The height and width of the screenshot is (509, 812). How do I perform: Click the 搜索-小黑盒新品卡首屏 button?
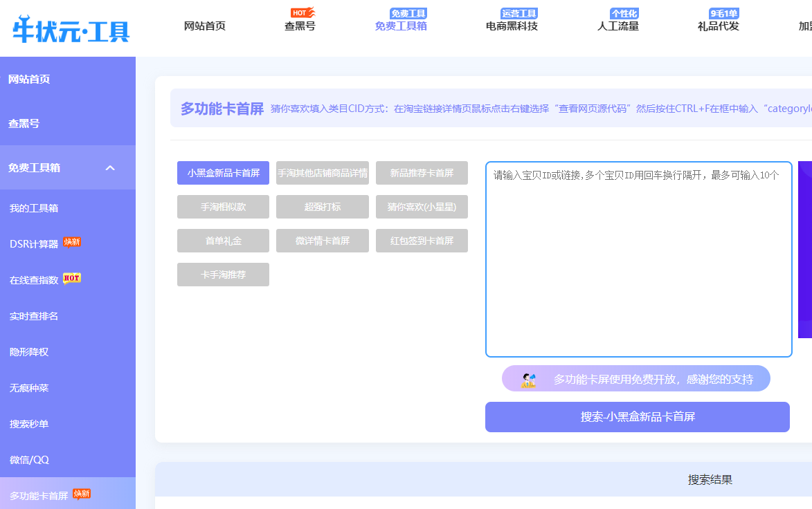click(x=637, y=416)
